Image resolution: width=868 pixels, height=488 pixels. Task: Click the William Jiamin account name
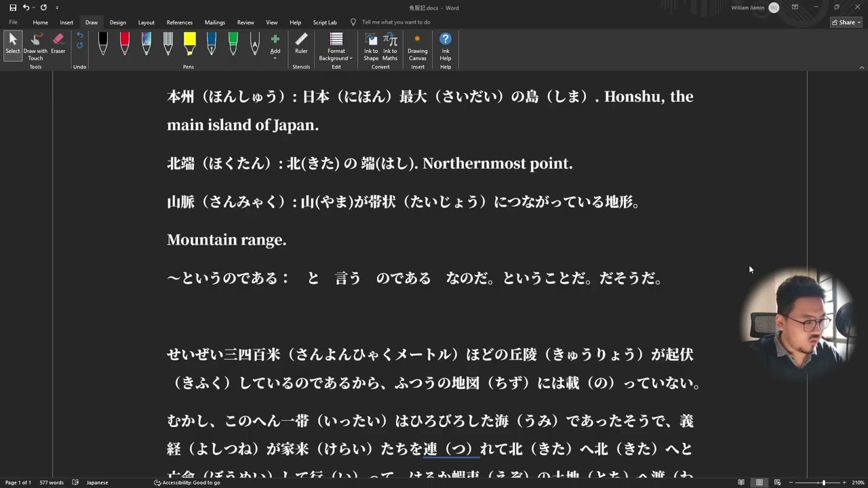[748, 7]
